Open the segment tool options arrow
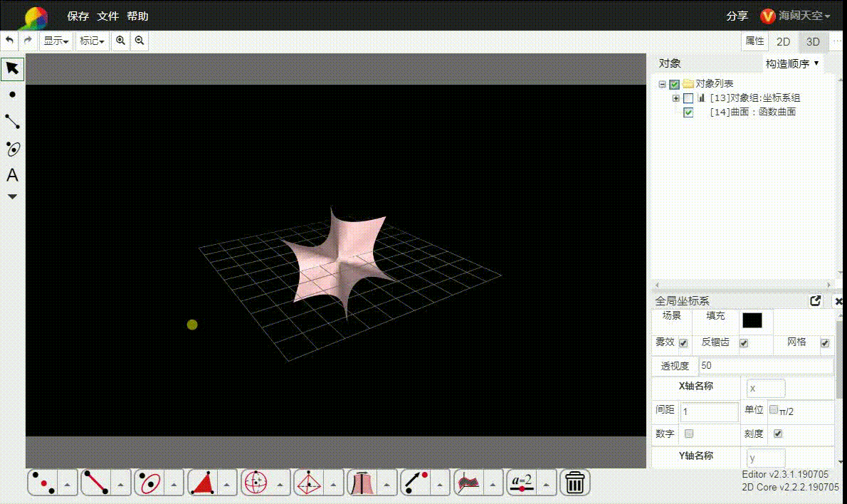847x504 pixels. (x=120, y=485)
